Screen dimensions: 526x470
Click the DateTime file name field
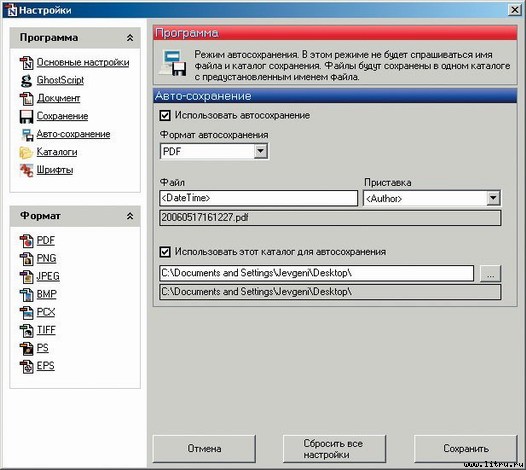point(258,198)
